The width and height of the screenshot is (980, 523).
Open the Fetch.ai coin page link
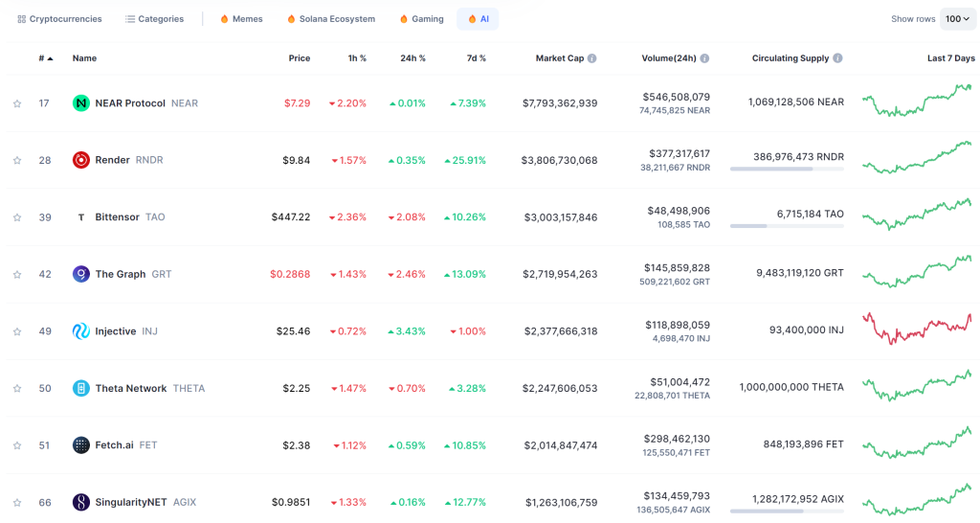pos(115,444)
